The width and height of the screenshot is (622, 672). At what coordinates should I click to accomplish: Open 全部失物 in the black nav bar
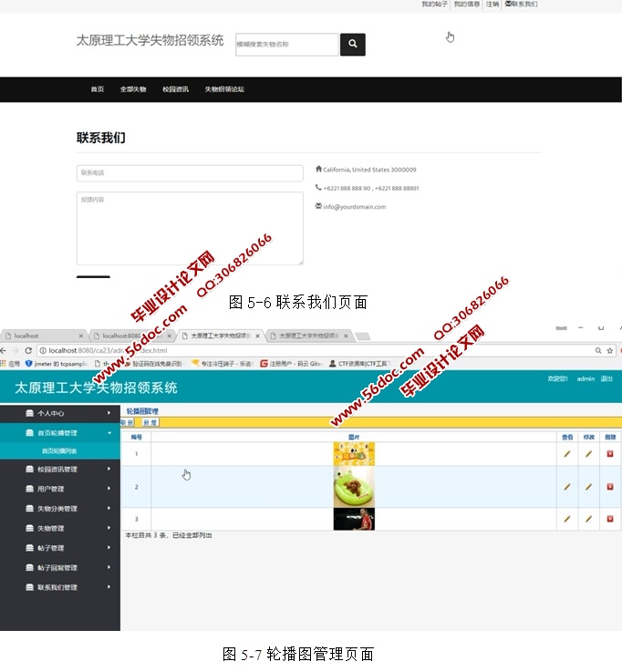tap(133, 89)
